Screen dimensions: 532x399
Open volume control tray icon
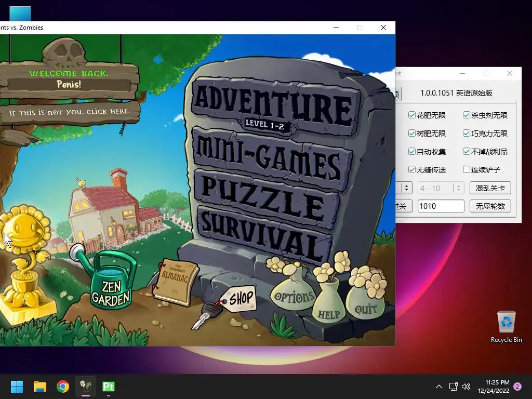point(466,387)
